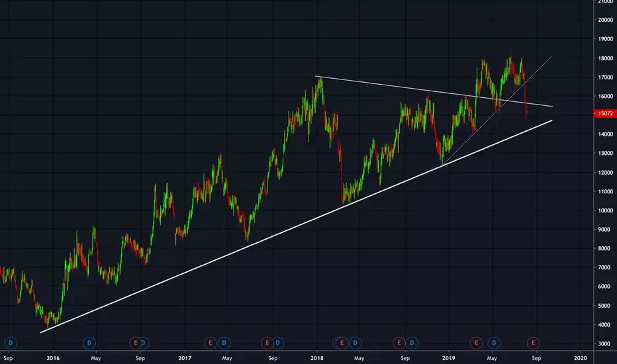The height and width of the screenshot is (364, 617).
Task: Click the 18000 price scale label
Action: (x=605, y=58)
